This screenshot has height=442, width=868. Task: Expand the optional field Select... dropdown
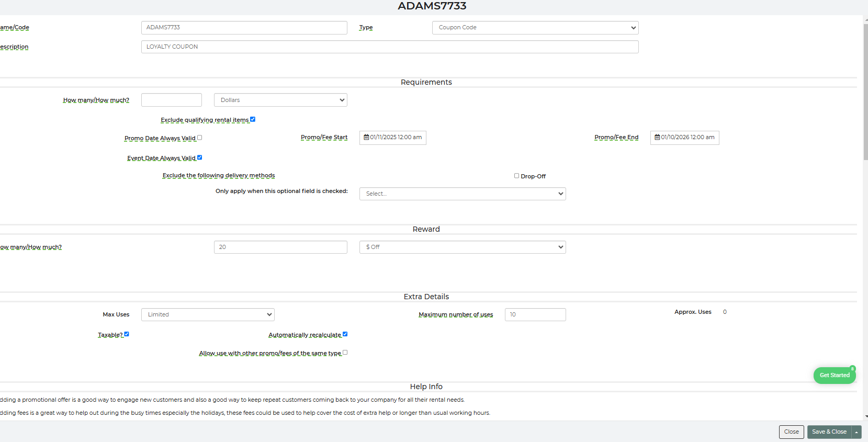463,194
